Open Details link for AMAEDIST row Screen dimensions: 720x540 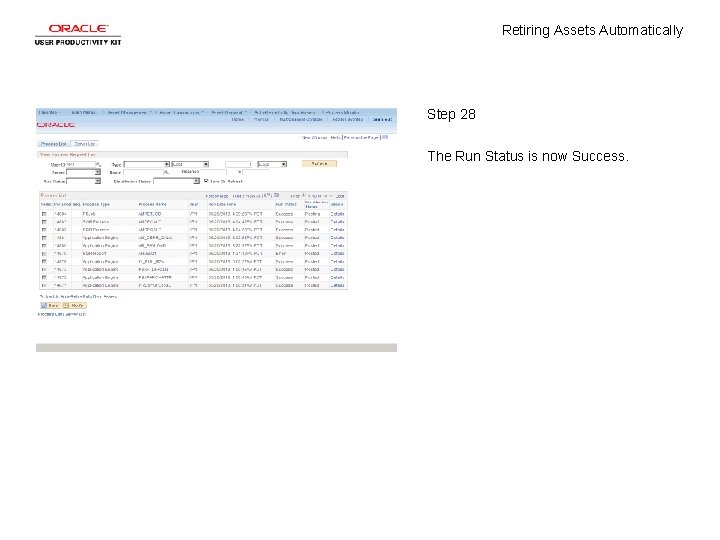pyautogui.click(x=337, y=253)
